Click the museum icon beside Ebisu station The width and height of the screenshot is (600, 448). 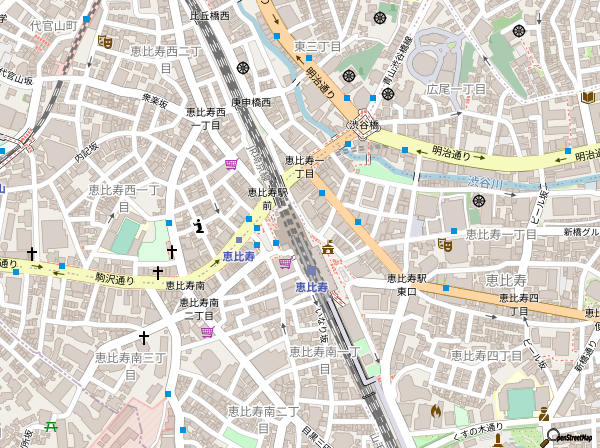(328, 249)
